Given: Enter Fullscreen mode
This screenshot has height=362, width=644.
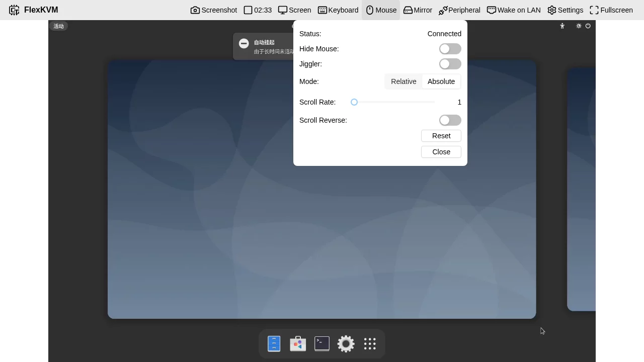Looking at the screenshot, I should pos(611,10).
